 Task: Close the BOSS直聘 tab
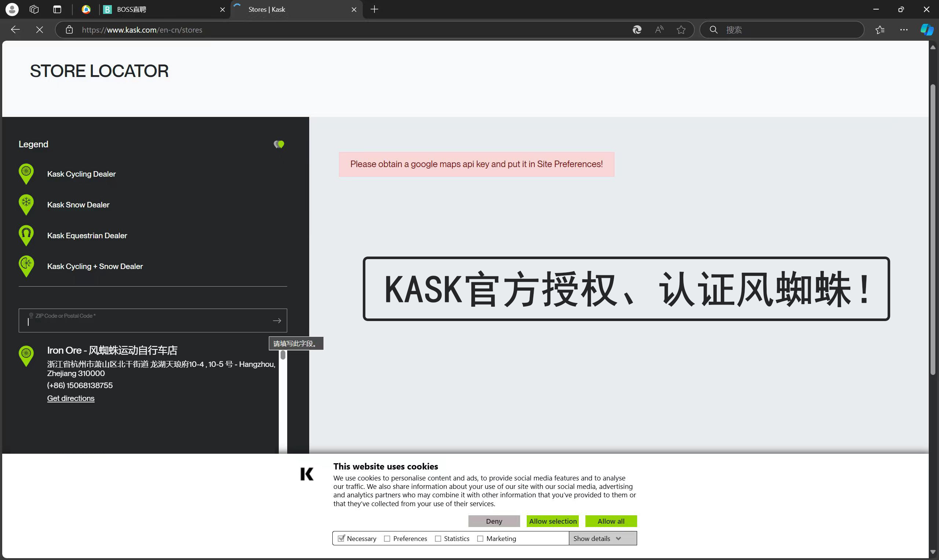point(222,10)
